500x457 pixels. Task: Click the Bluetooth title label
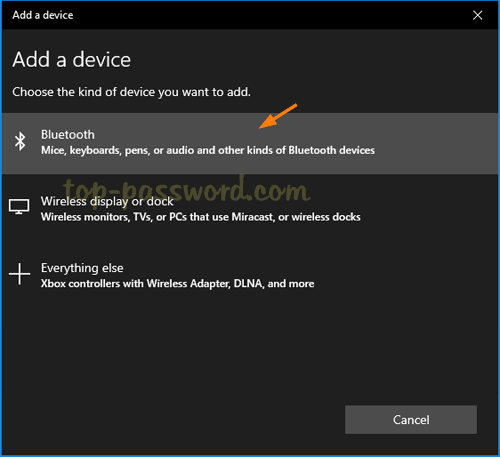click(68, 135)
